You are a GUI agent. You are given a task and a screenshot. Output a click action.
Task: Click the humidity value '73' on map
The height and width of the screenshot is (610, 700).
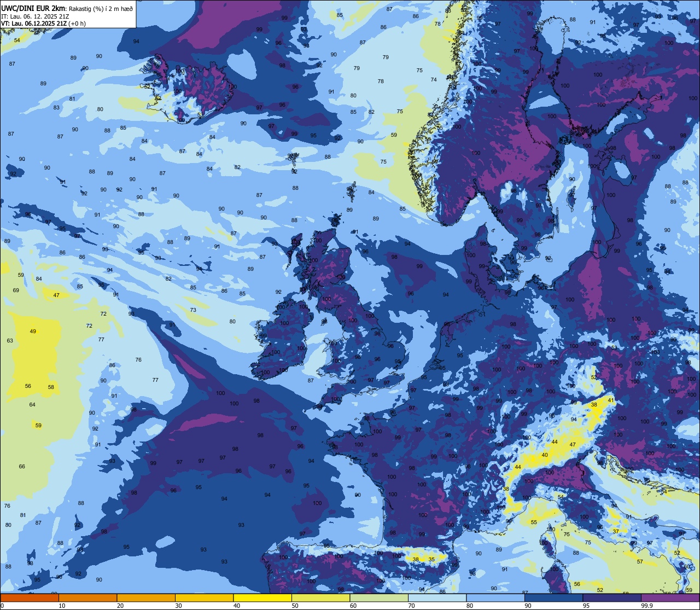click(x=193, y=310)
